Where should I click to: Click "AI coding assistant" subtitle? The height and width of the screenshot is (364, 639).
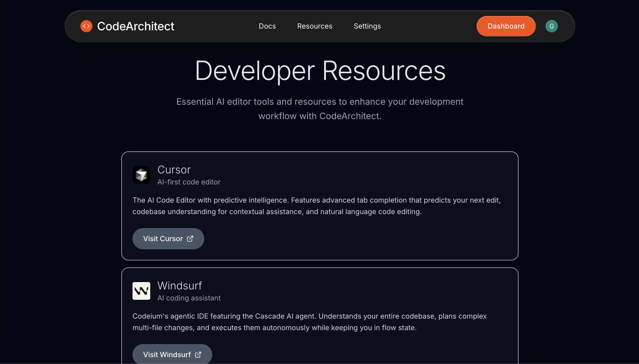pyautogui.click(x=189, y=298)
